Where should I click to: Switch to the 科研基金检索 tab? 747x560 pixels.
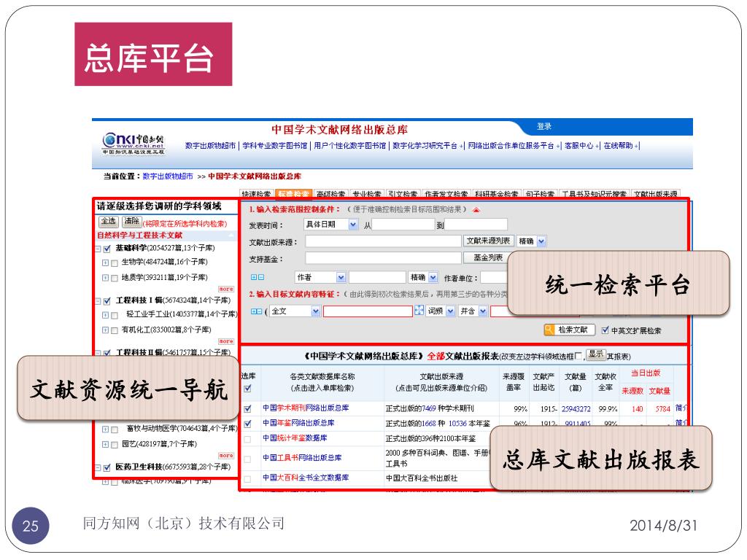[497, 194]
